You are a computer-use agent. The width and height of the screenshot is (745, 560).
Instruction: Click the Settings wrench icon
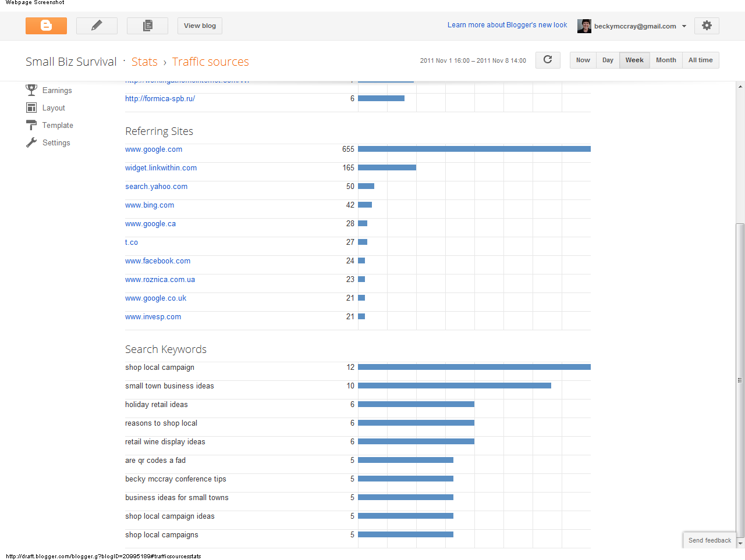click(31, 142)
